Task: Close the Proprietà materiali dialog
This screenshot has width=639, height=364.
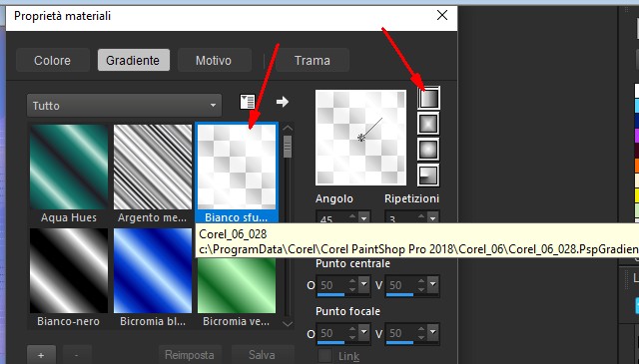Action: [x=442, y=16]
